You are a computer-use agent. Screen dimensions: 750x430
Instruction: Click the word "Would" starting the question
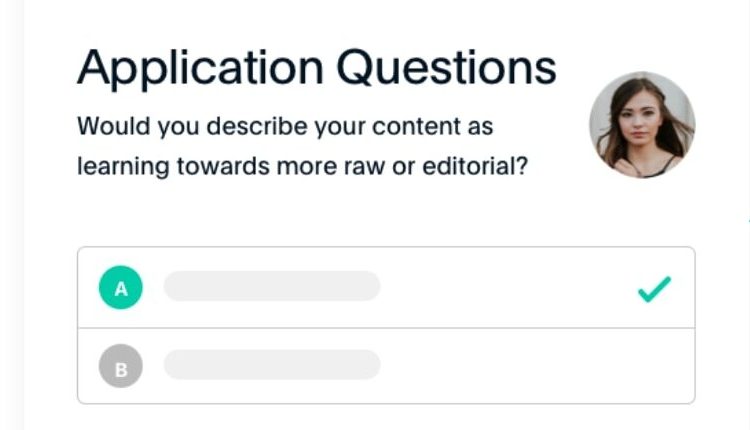104,128
